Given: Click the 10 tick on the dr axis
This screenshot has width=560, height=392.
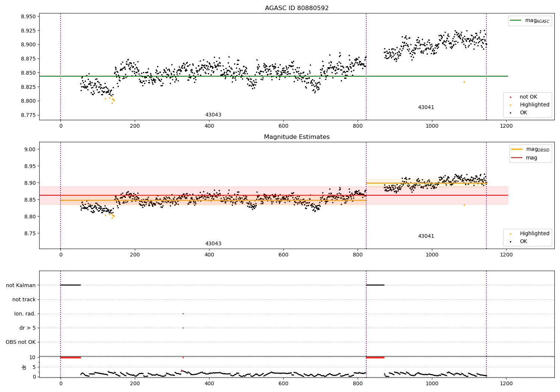Looking at the screenshot, I should pos(32,358).
